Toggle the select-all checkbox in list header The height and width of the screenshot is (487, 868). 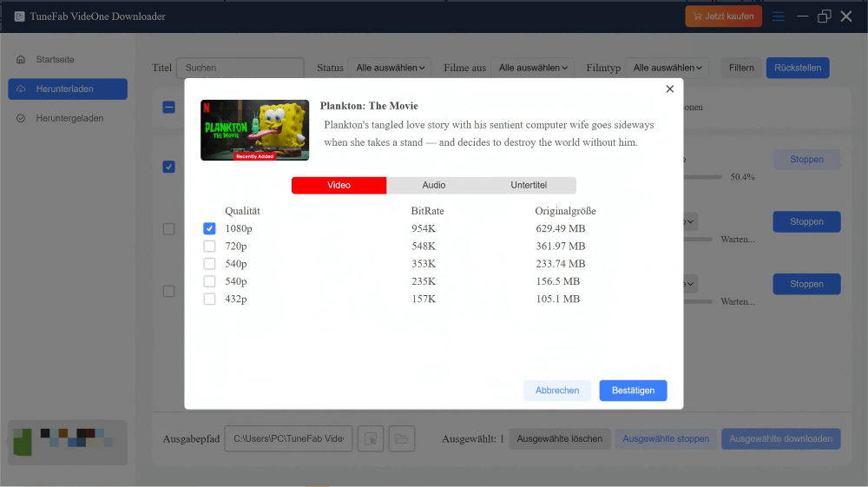coord(169,107)
